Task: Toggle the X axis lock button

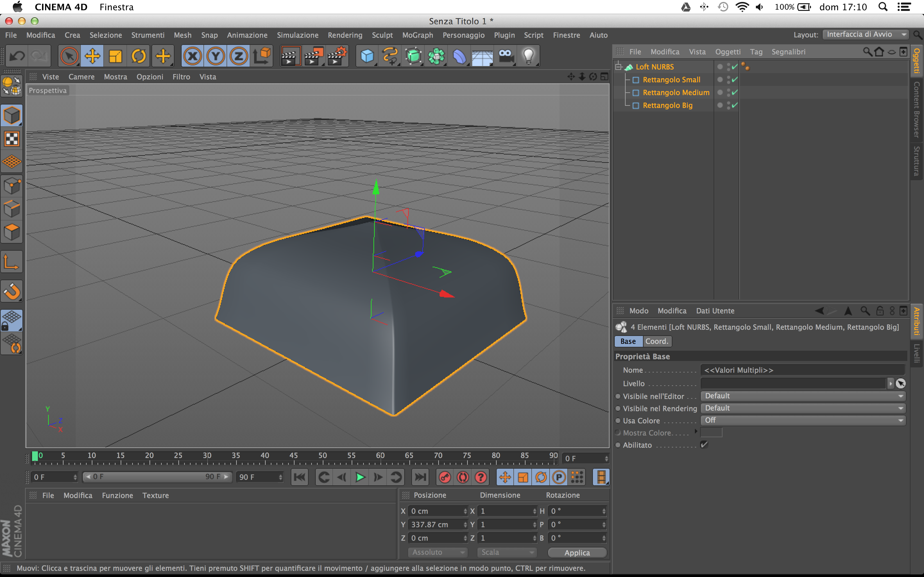Action: [193, 56]
